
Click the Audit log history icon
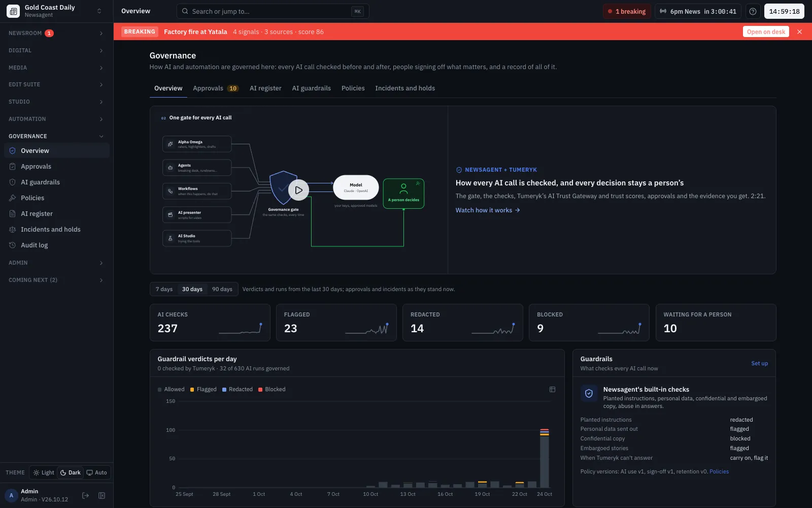[13, 245]
